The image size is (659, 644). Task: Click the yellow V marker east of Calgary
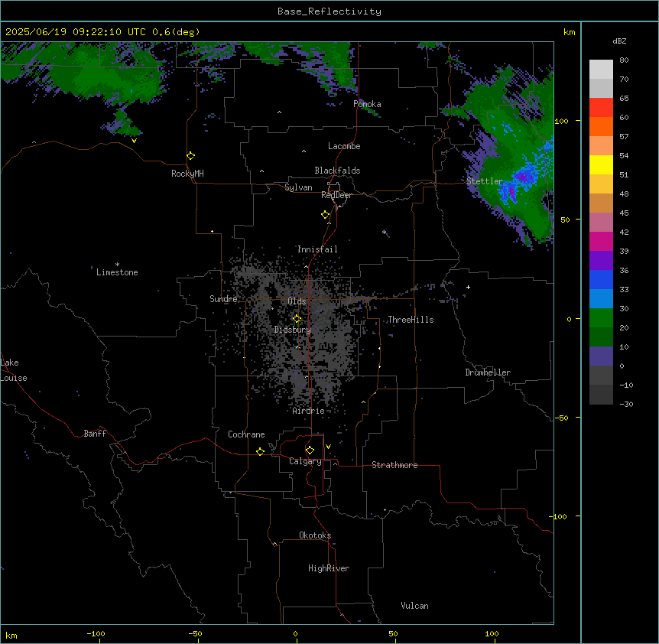coord(328,447)
